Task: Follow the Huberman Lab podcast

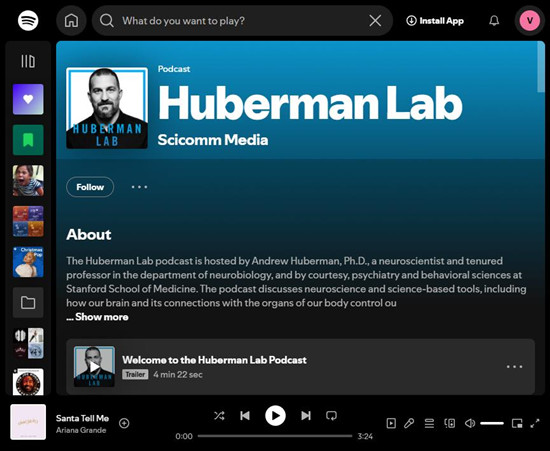Action: coord(90,187)
